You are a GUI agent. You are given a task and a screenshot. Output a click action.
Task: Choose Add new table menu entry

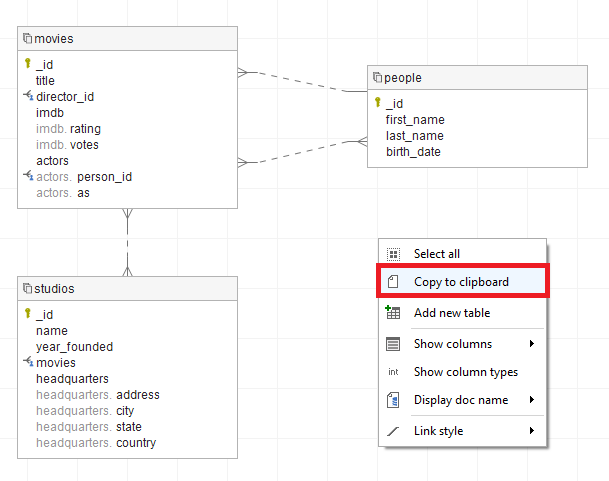coord(451,313)
